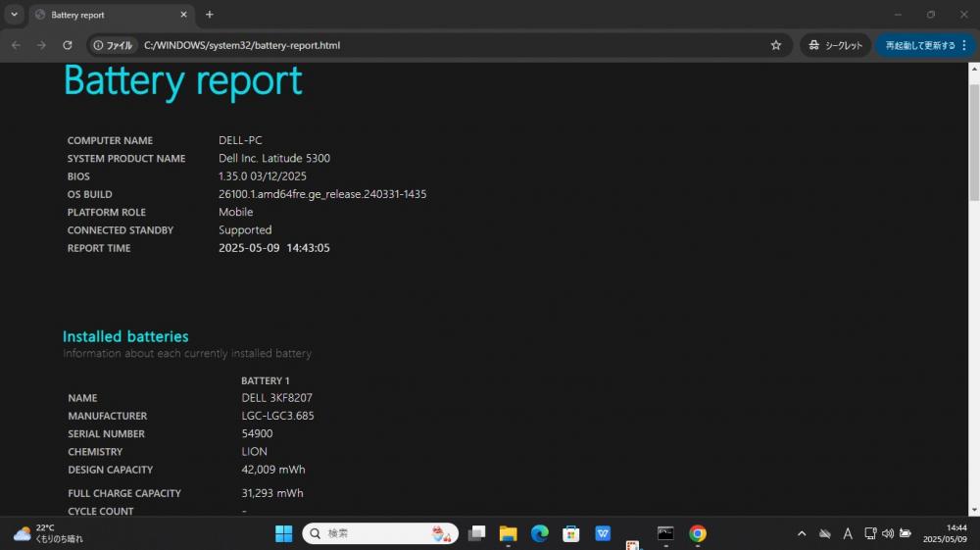This screenshot has width=980, height=550.
Task: Select the chemistry value LION
Action: tap(255, 451)
